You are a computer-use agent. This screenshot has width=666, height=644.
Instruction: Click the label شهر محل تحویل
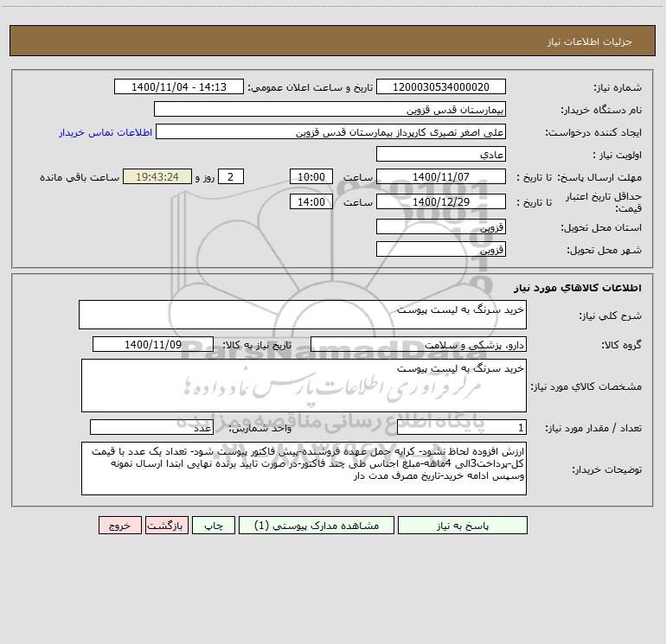[x=604, y=250]
